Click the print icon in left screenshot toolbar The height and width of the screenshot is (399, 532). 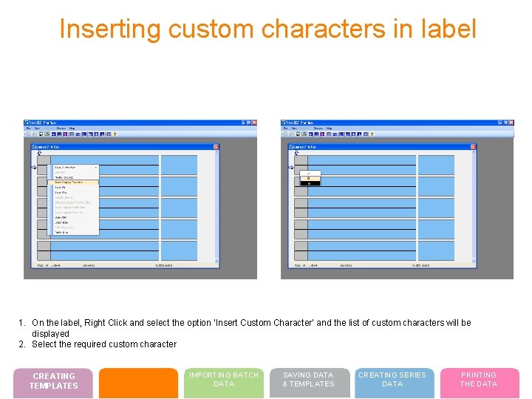(x=47, y=134)
